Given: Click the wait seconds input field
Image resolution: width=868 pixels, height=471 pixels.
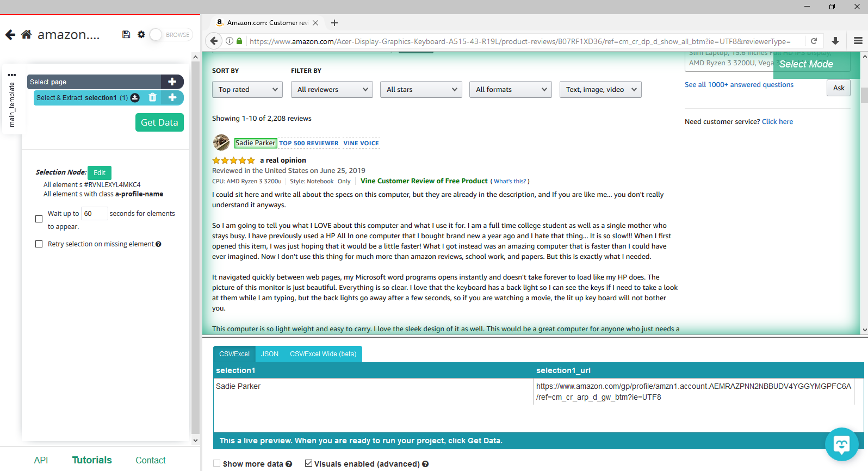Looking at the screenshot, I should click(94, 213).
